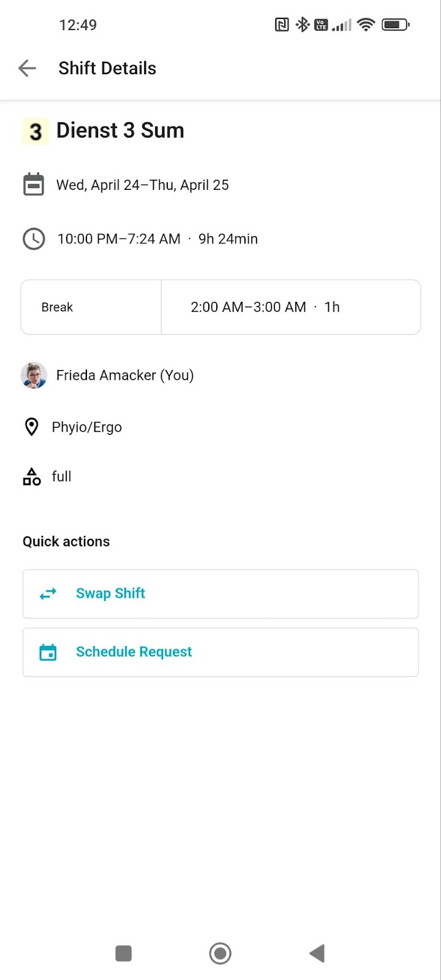The height and width of the screenshot is (980, 441).
Task: Tap the clock icon beside shift time
Action: point(34,239)
